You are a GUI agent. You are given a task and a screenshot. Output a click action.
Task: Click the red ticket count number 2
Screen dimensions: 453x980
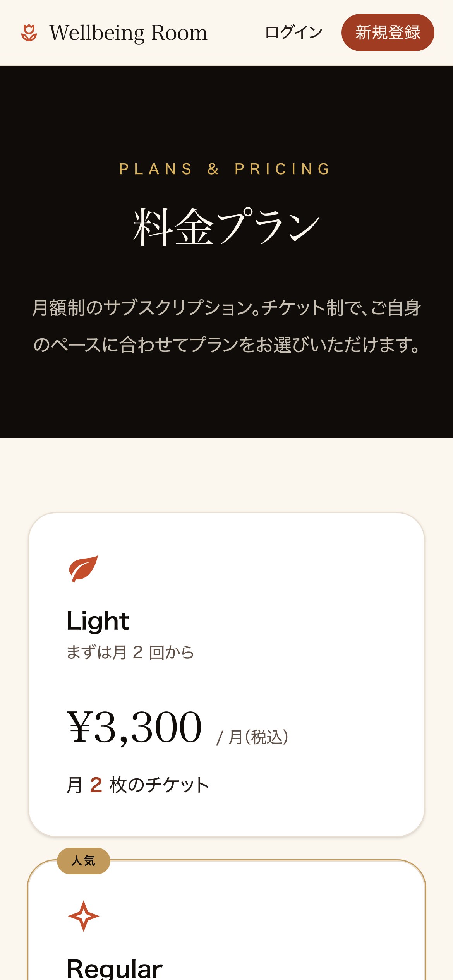point(96,785)
